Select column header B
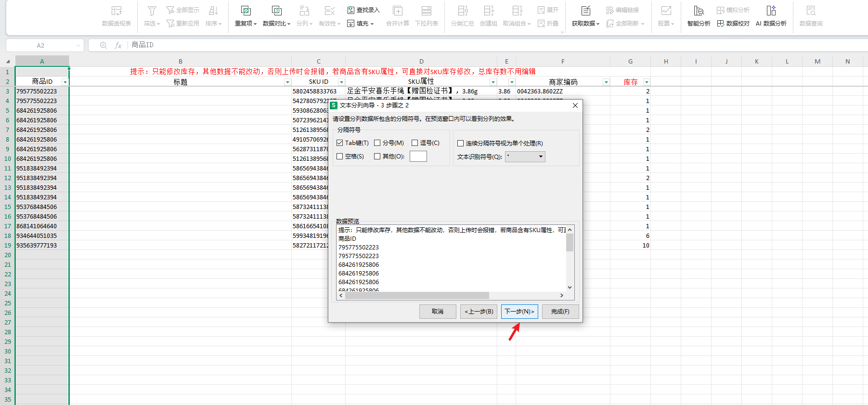Image resolution: width=868 pixels, height=405 pixels. point(181,61)
